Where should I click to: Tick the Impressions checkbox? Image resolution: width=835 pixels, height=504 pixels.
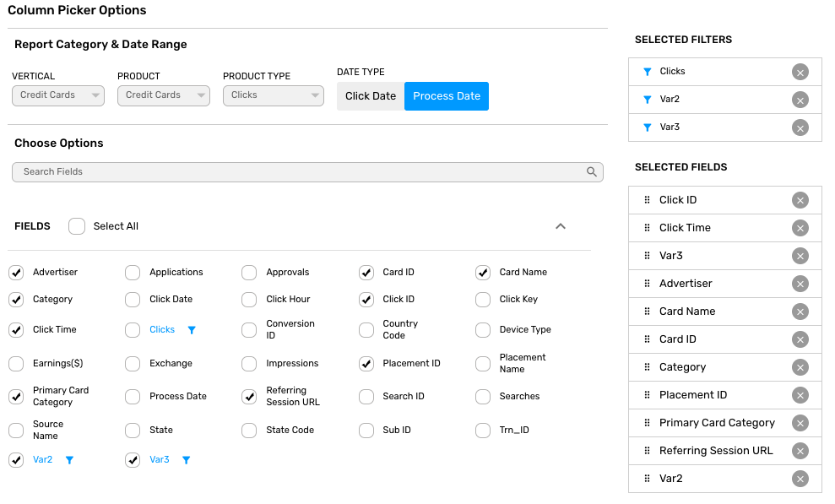click(x=249, y=364)
